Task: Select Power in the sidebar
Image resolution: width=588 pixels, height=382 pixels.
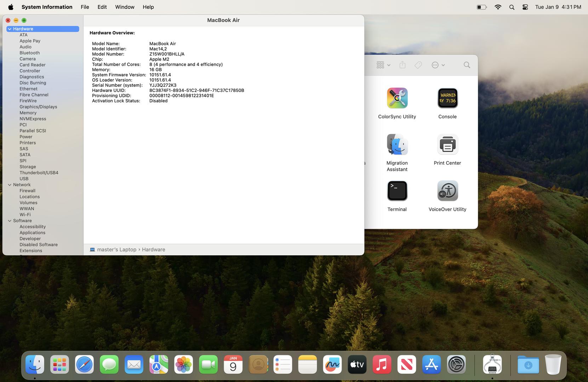Action: [26, 137]
